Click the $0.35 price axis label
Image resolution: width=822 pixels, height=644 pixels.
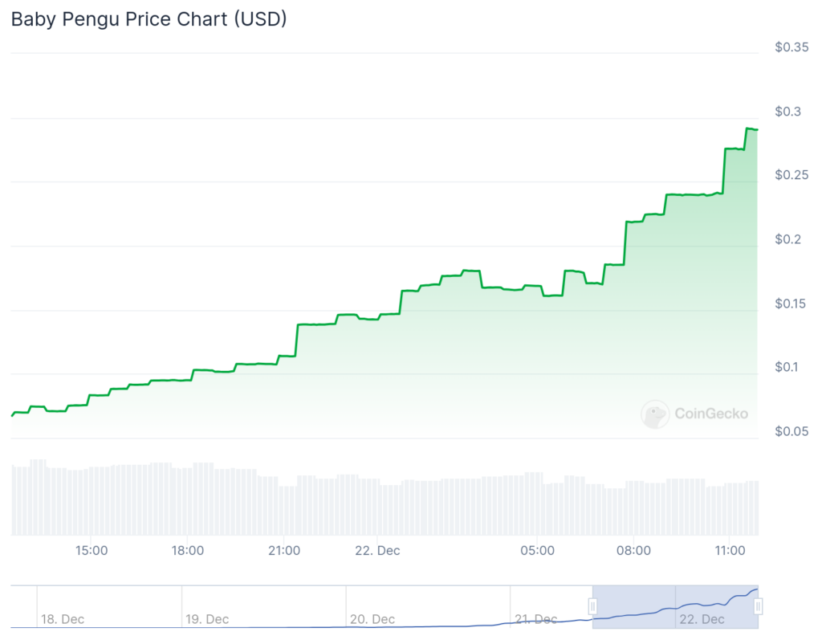point(791,47)
